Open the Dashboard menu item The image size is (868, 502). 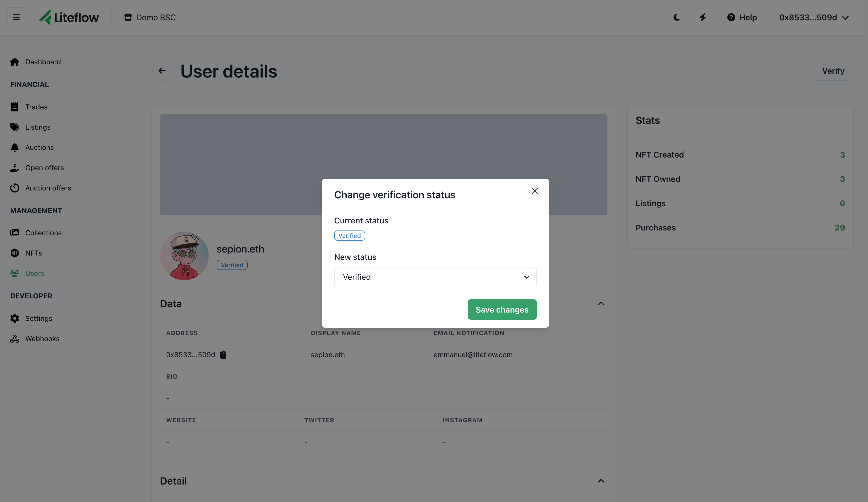(43, 62)
